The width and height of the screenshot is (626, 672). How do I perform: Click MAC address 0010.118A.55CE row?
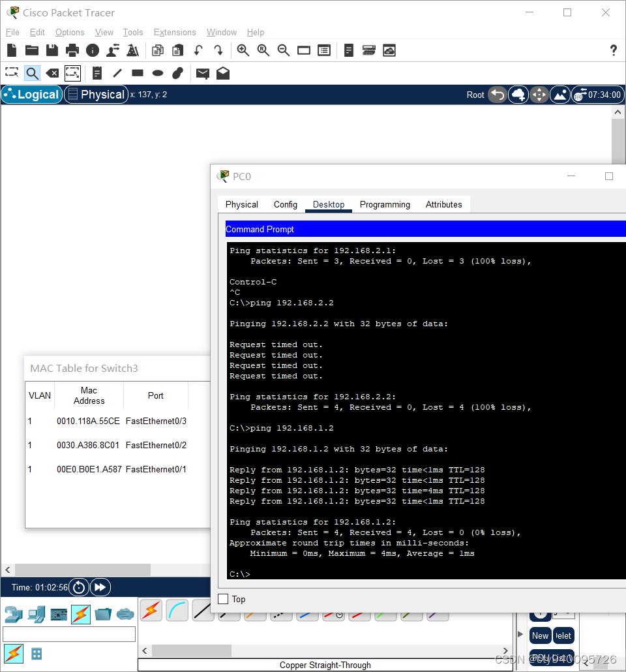point(108,421)
